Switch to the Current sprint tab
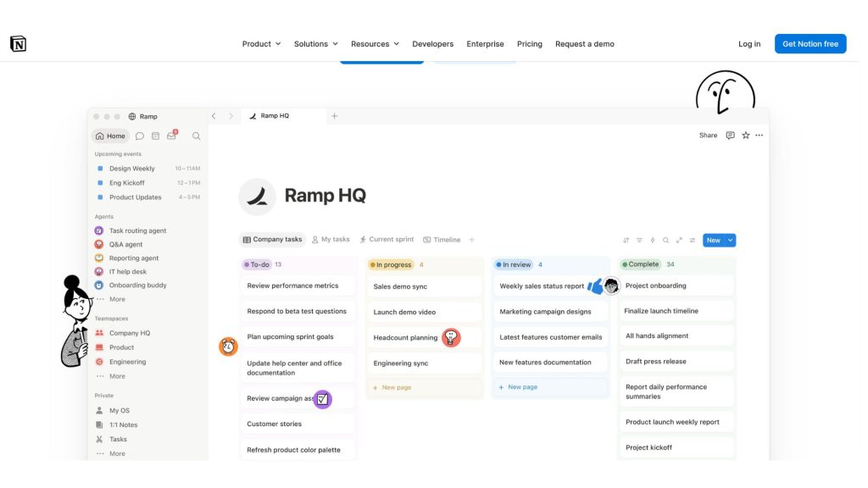Image resolution: width=868 pixels, height=488 pixels. 387,240
